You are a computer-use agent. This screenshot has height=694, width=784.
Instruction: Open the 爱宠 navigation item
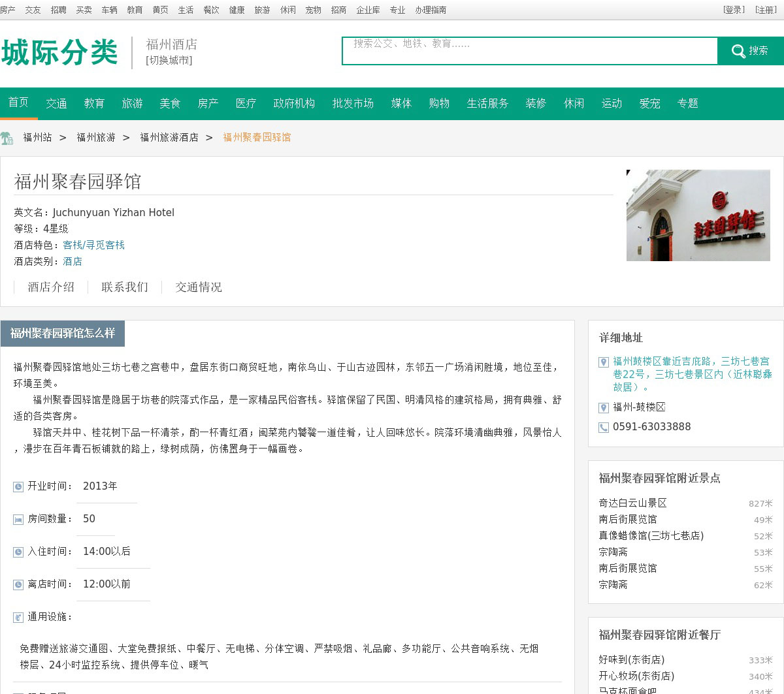pos(649,103)
